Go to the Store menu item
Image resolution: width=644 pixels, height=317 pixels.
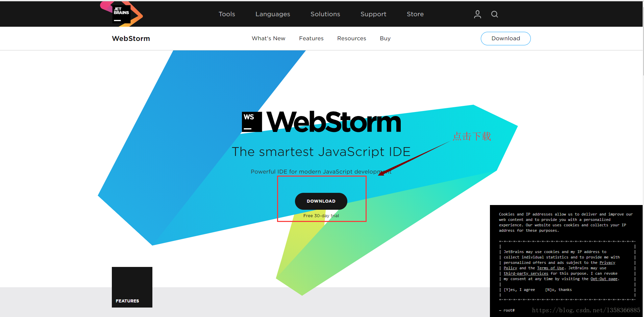click(x=415, y=14)
